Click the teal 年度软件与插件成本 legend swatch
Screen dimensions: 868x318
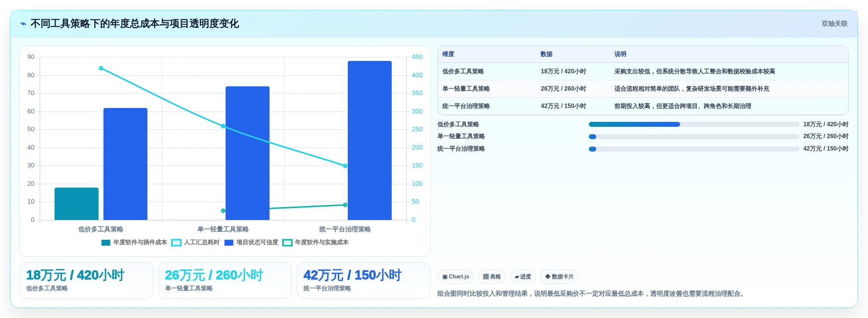106,243
